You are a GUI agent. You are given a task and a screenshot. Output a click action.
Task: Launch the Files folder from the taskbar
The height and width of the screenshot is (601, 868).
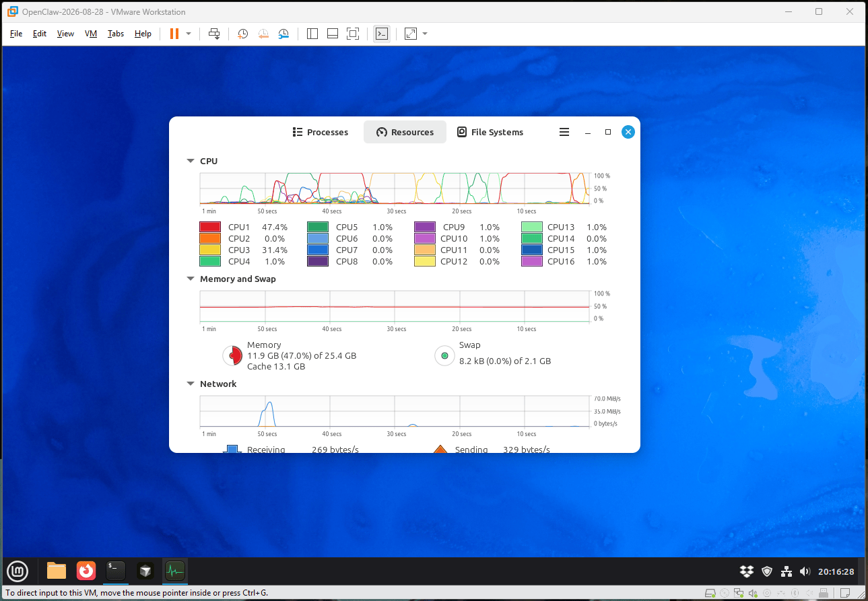(57, 571)
